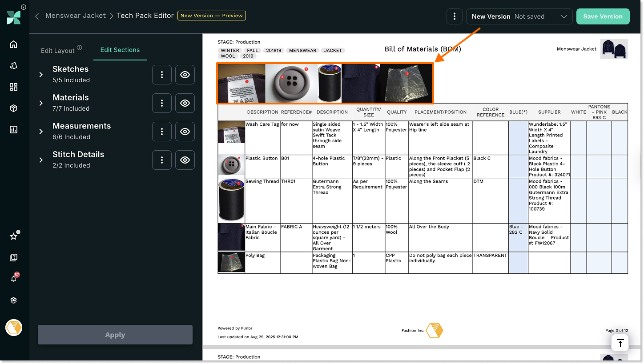Expand the Measurements section chevron
This screenshot has width=644, height=364.
click(41, 132)
